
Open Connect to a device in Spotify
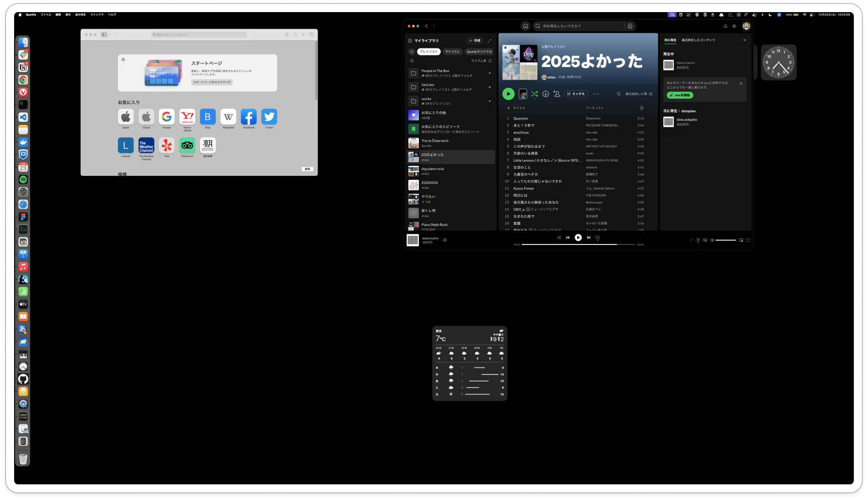pos(705,240)
